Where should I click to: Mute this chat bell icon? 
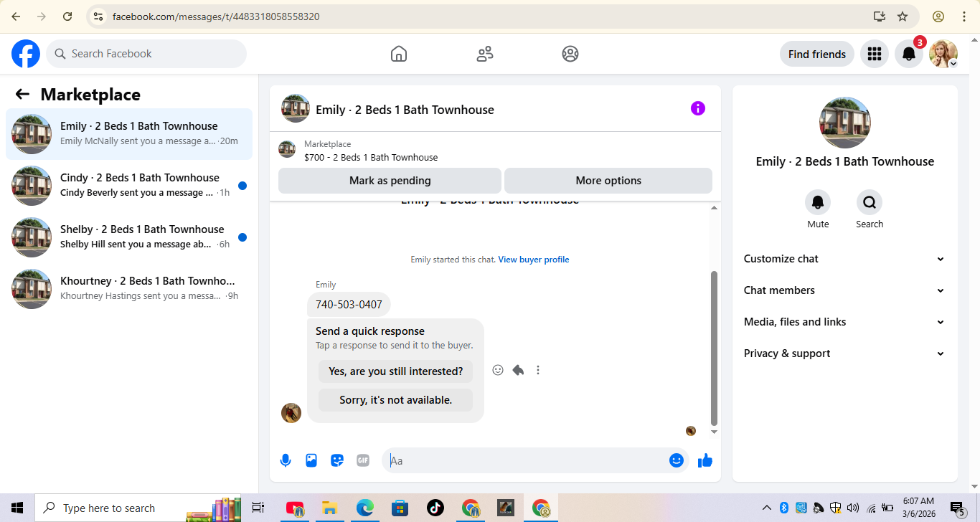(x=818, y=202)
